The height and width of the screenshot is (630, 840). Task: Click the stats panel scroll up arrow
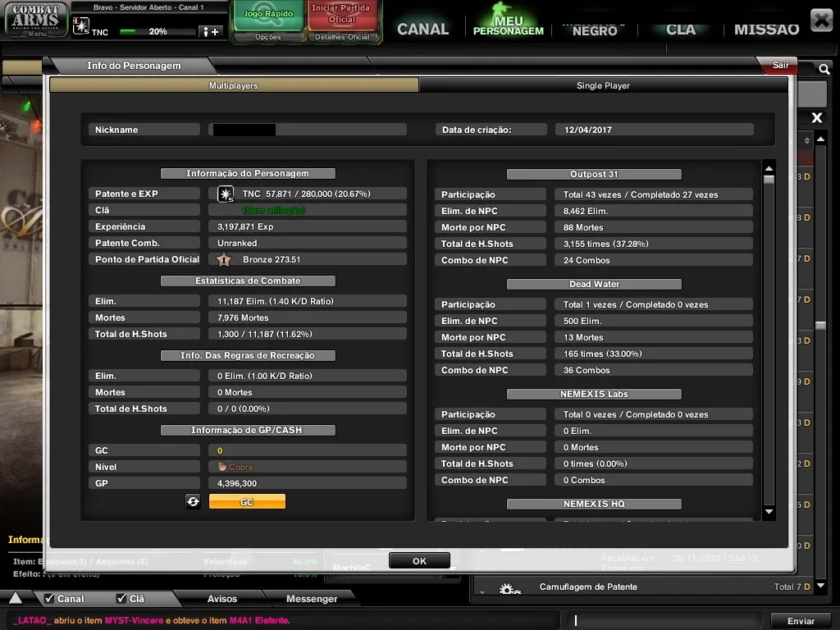coord(769,168)
